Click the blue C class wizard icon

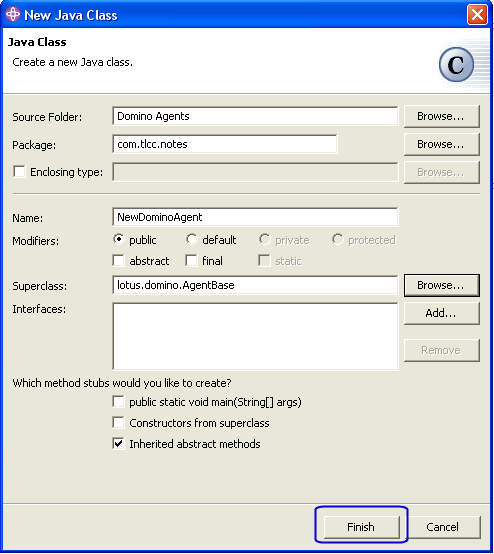456,65
